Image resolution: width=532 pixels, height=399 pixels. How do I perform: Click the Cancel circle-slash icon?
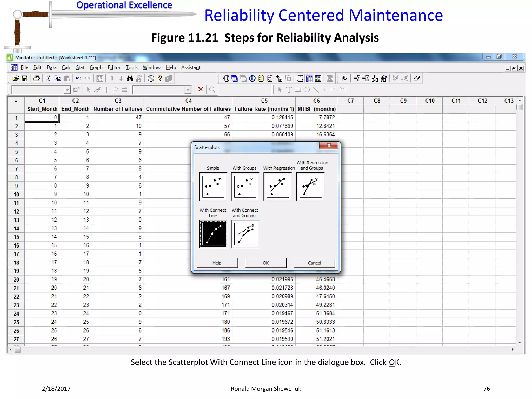click(151, 78)
